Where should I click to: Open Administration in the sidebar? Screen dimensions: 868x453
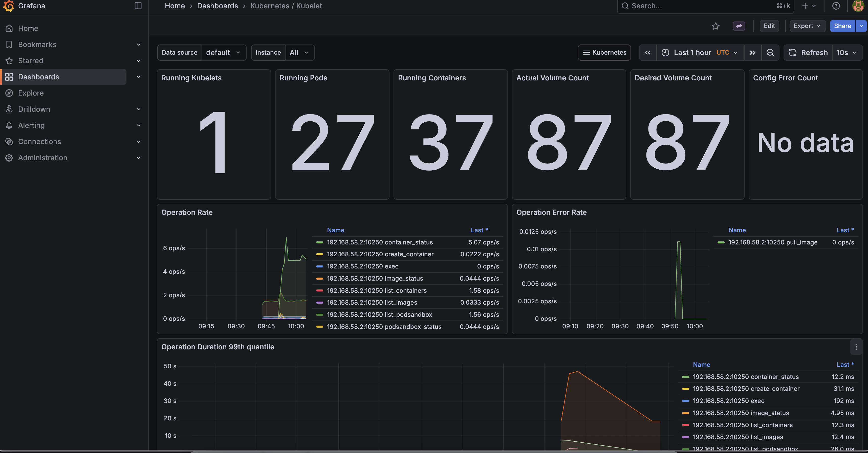coord(42,158)
